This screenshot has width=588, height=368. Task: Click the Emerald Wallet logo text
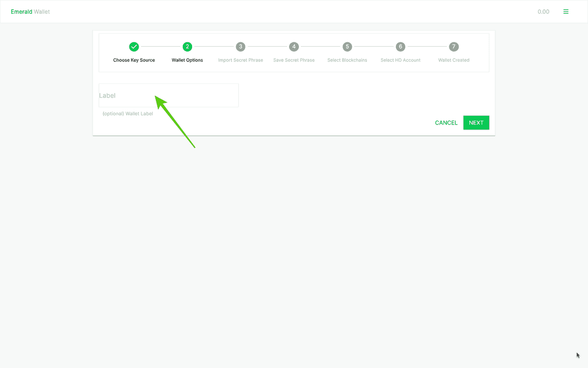point(30,12)
